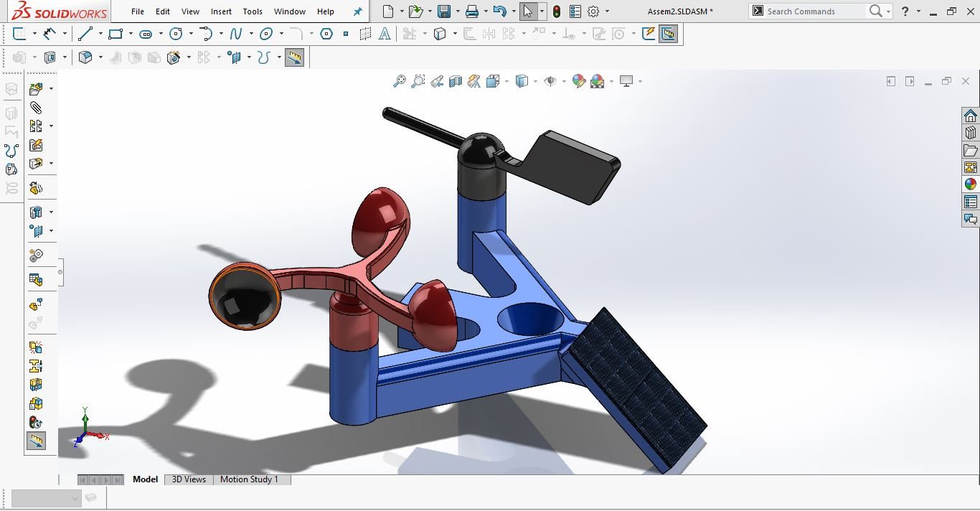This screenshot has width=980, height=511.
Task: Switch to the Motion Study 1 tab
Action: point(249,479)
